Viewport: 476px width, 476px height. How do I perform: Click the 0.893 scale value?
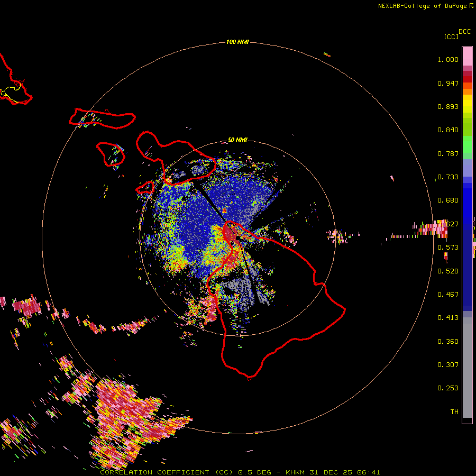(x=448, y=106)
